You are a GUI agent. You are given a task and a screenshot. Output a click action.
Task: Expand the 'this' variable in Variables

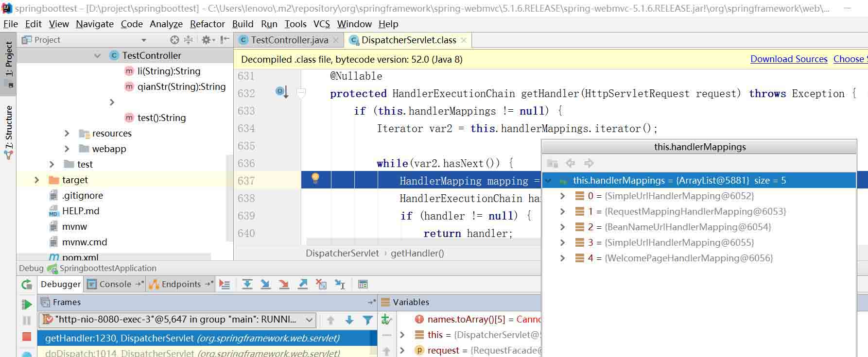click(402, 335)
